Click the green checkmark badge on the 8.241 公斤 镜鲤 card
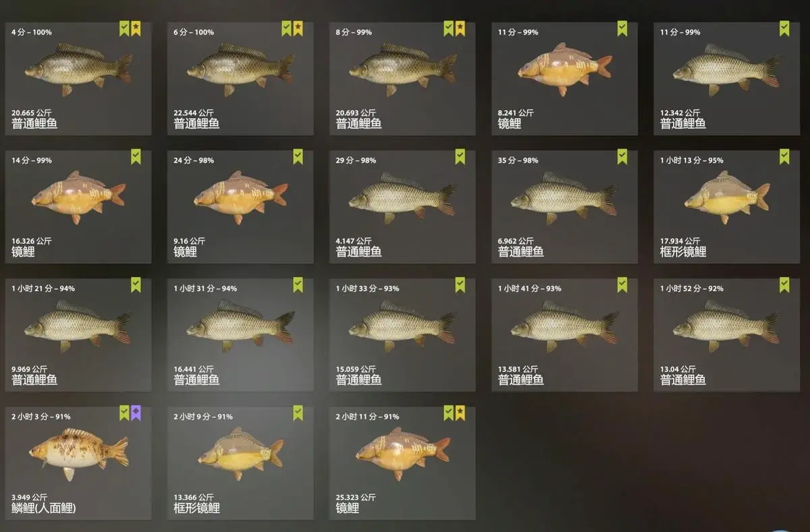810x532 pixels. pyautogui.click(x=622, y=28)
